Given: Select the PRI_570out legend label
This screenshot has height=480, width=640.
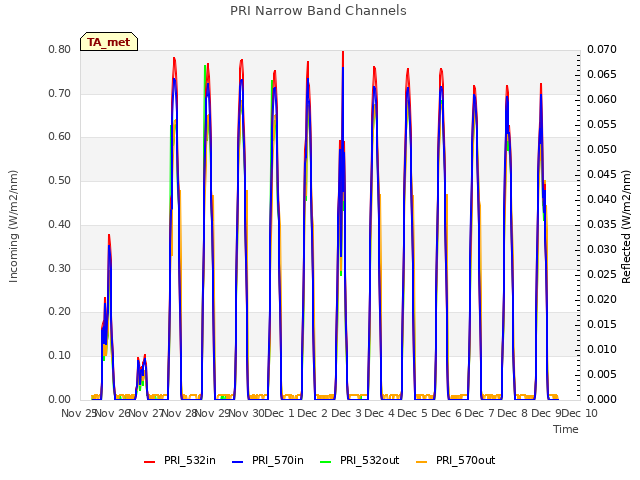Looking at the screenshot, I should coord(466,460).
